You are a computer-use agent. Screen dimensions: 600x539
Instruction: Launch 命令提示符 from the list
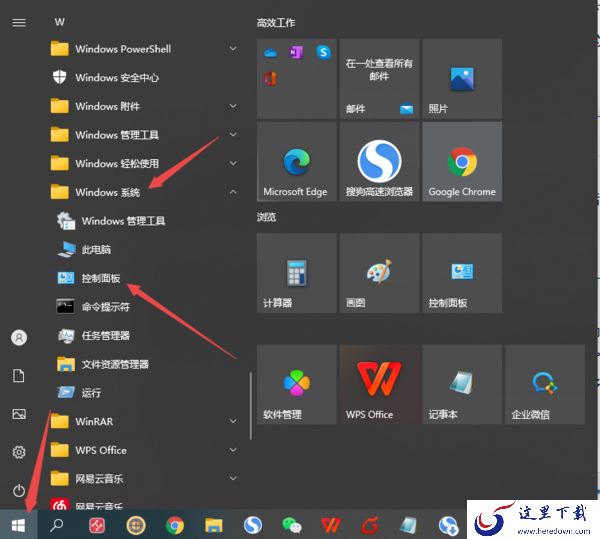(143, 307)
